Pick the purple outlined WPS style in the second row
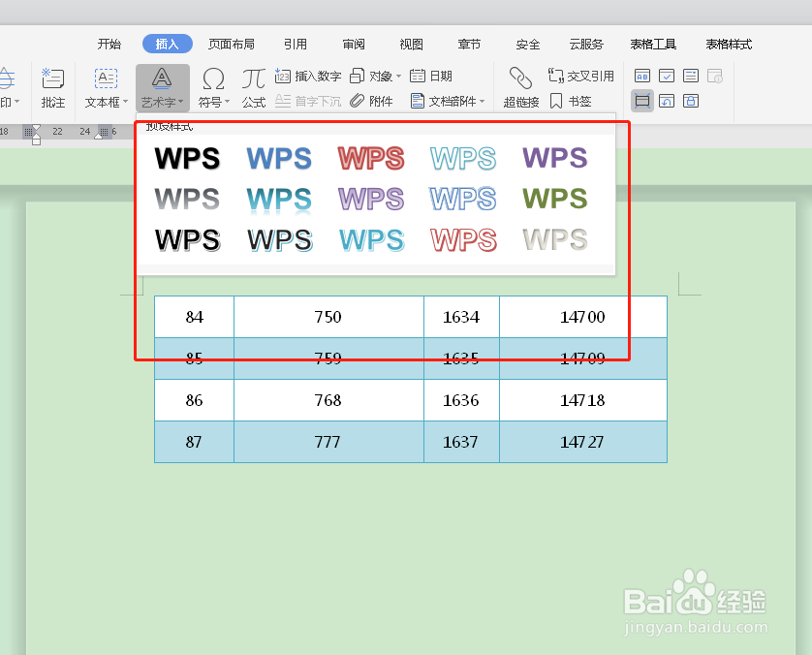The height and width of the screenshot is (655, 812). (371, 199)
